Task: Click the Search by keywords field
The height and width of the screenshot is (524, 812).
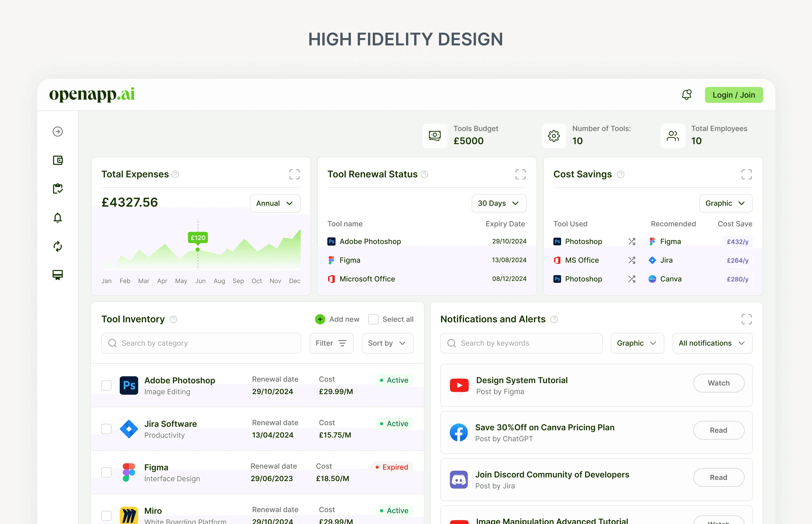Action: click(521, 343)
